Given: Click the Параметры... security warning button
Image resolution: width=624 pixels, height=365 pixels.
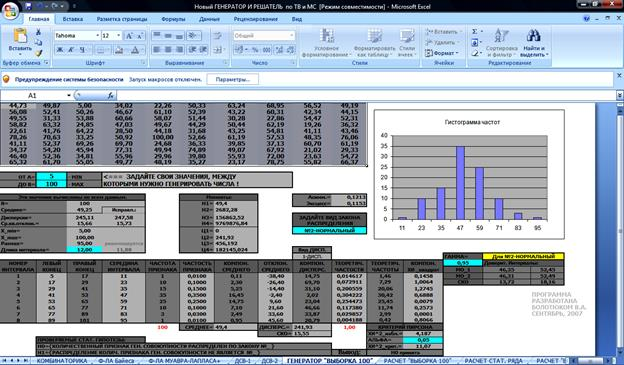Looking at the screenshot, I should pyautogui.click(x=233, y=80).
